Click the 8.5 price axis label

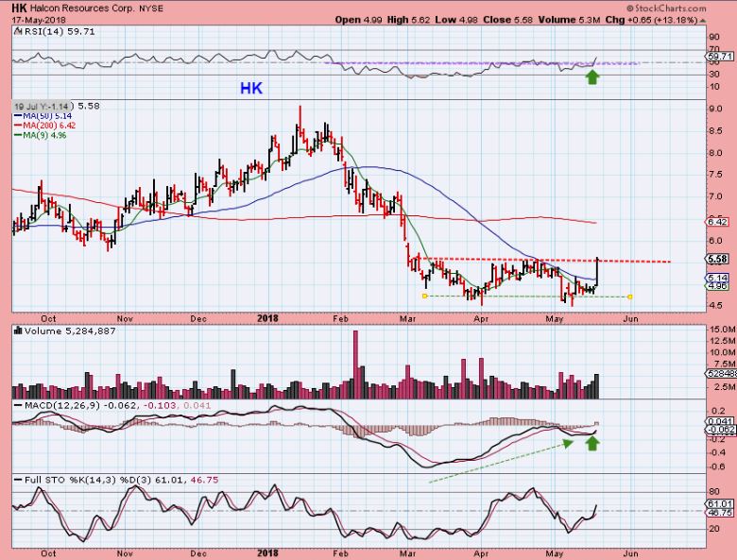(x=715, y=130)
